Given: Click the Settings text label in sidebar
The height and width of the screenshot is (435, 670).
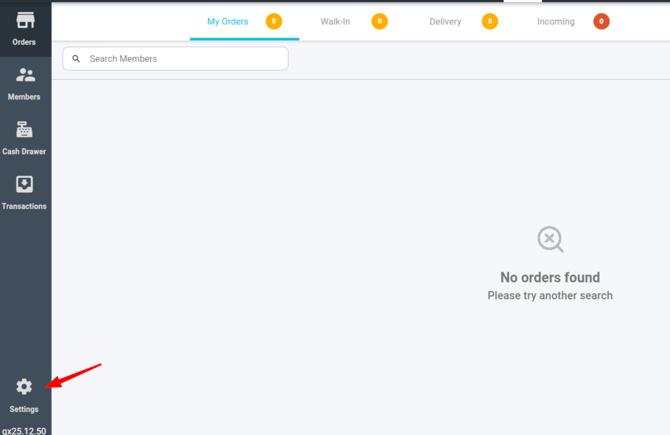Looking at the screenshot, I should pos(24,409).
